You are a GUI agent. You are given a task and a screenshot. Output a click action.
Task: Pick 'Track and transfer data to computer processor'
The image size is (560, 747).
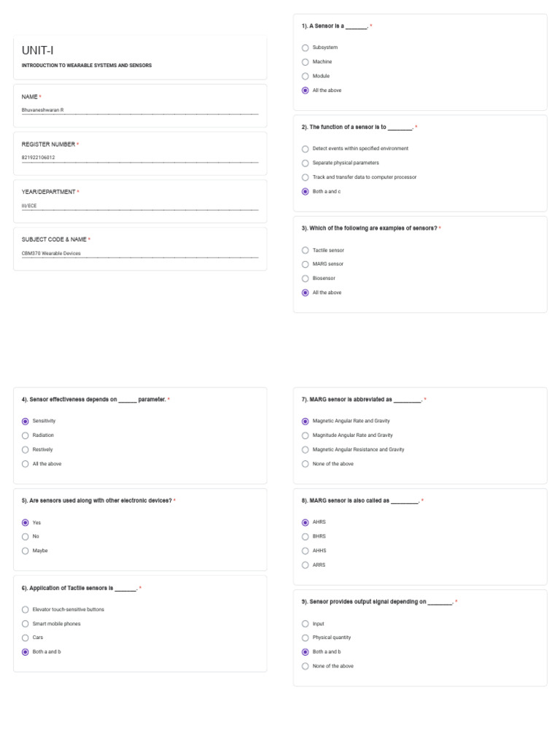(306, 177)
